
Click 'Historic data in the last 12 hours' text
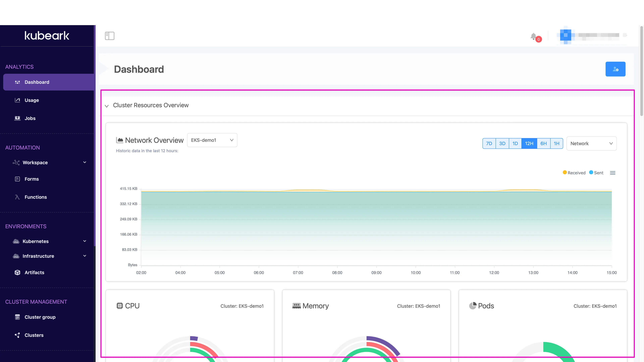pyautogui.click(x=147, y=151)
